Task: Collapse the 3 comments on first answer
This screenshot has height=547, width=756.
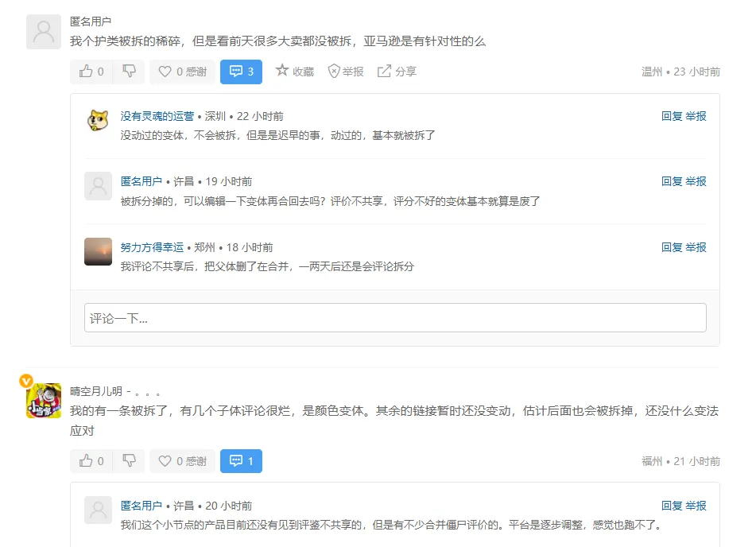Action: [241, 72]
